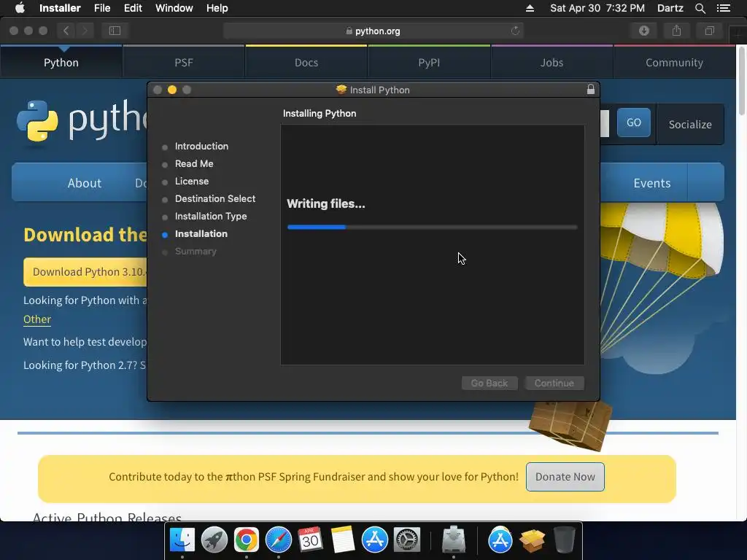Image resolution: width=747 pixels, height=560 pixels.
Task: Open the Window menu
Action: click(174, 8)
